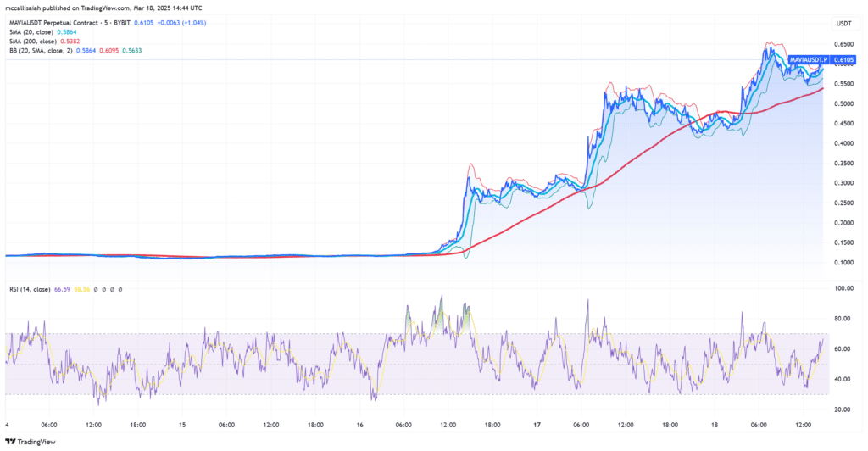Click the MAVIAUSDT.P price tag on axis

coord(808,59)
